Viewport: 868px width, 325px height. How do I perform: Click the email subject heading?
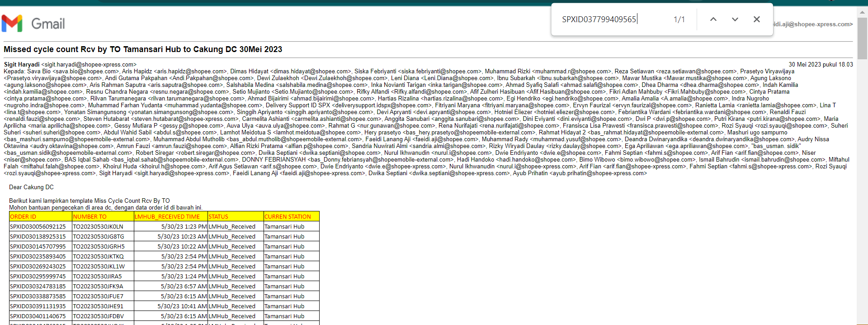pos(143,49)
